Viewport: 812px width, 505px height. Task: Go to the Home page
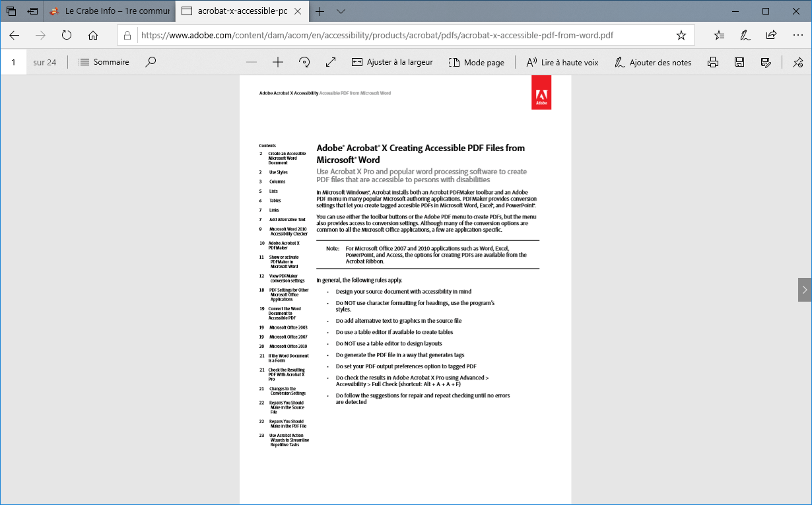coord(93,35)
